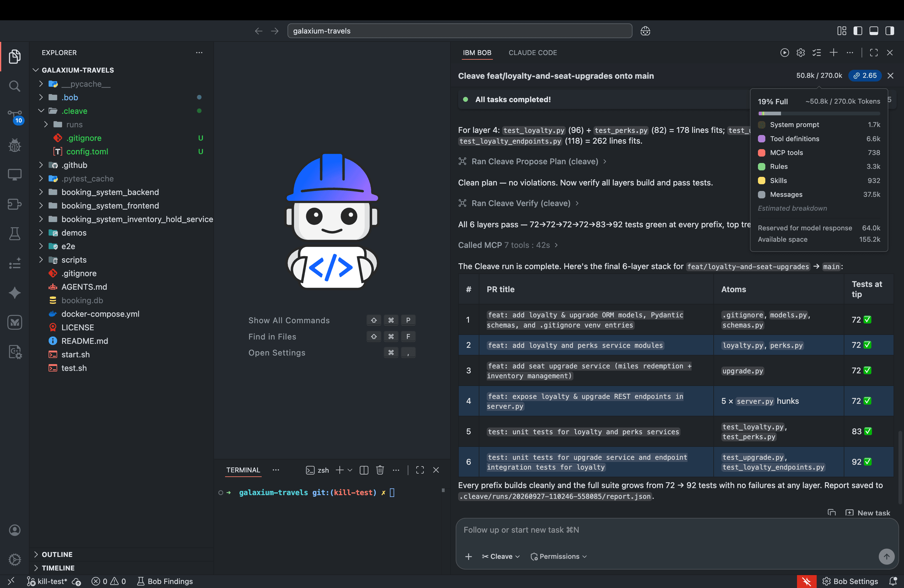Viewport: 904px width, 588px height.
Task: Open the Search view in activity bar
Action: click(14, 86)
